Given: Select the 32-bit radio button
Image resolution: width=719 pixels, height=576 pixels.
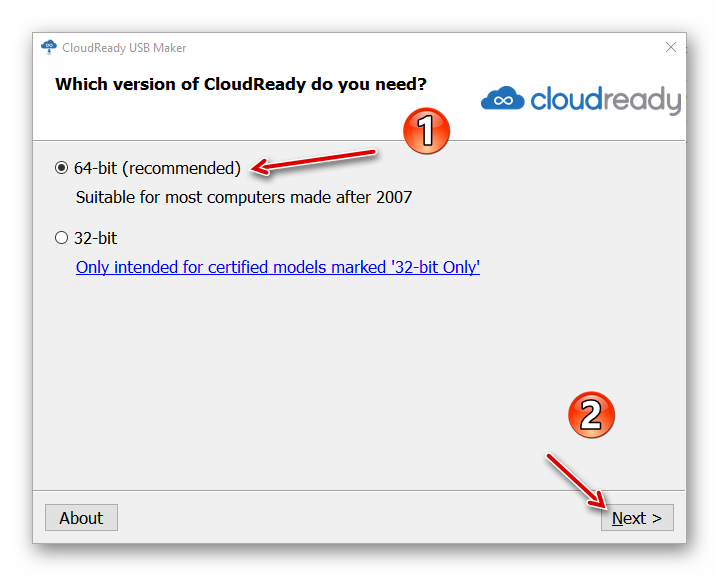Looking at the screenshot, I should [x=62, y=238].
